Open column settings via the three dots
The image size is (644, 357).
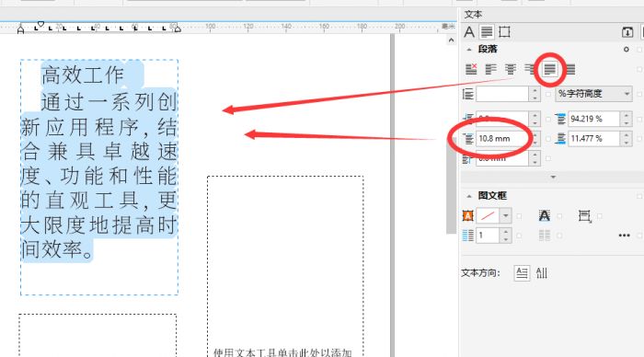pos(625,236)
